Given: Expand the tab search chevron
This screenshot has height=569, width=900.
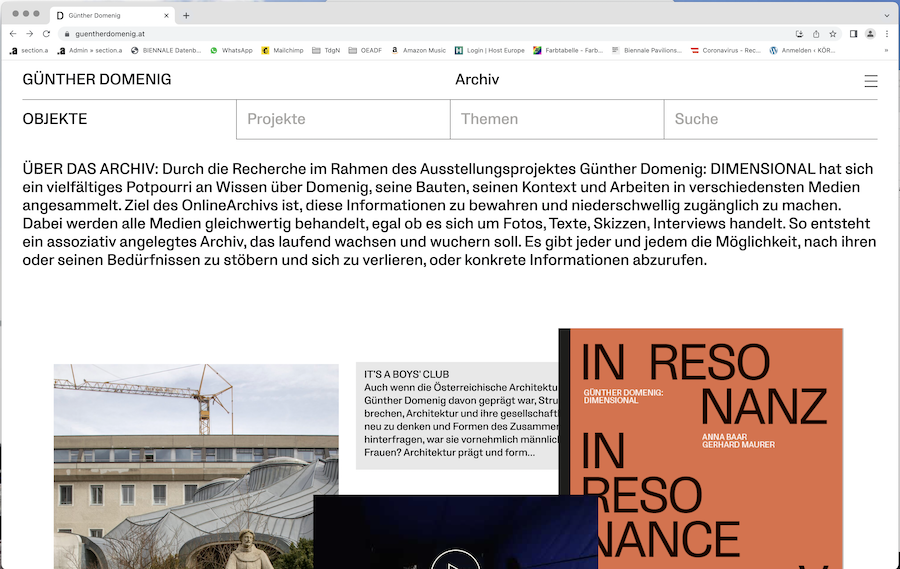Looking at the screenshot, I should [887, 16].
